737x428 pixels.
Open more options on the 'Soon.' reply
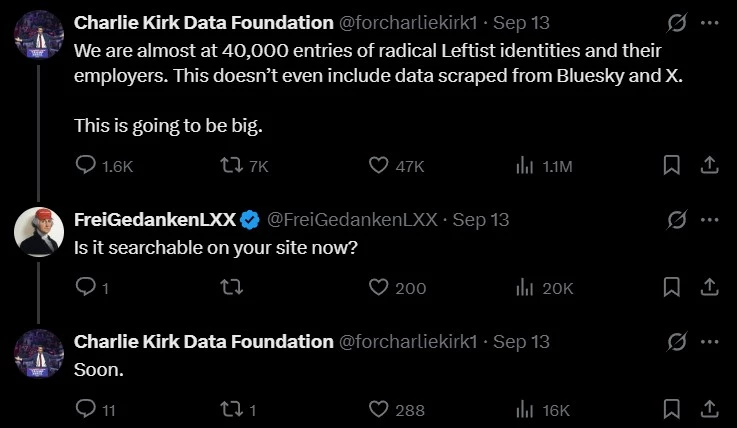(709, 342)
